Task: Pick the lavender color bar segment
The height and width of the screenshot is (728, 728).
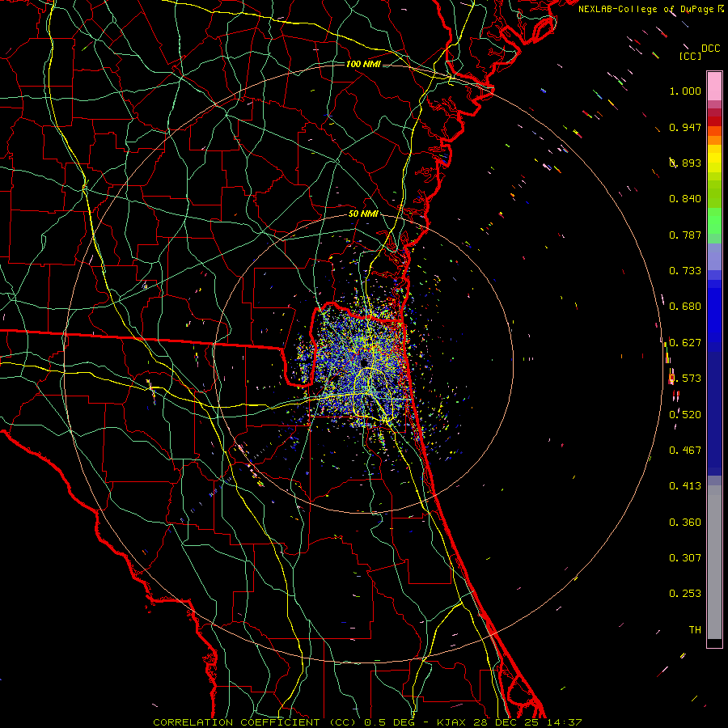Action: 714,257
